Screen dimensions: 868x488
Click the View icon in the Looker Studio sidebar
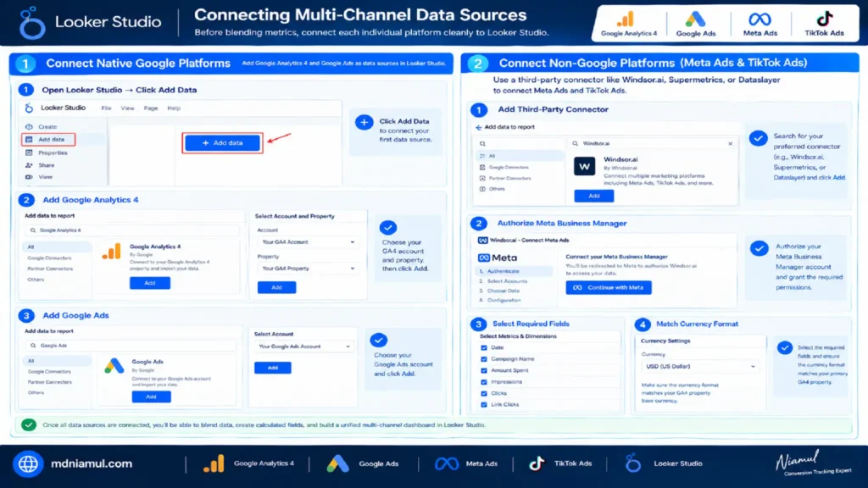coord(29,177)
